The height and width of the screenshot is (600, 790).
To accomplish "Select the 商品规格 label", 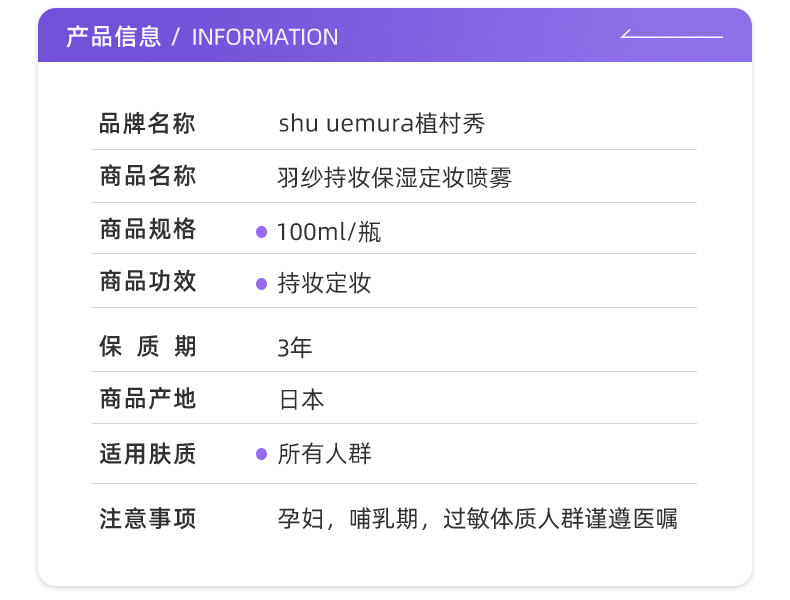I will pyautogui.click(x=148, y=230).
